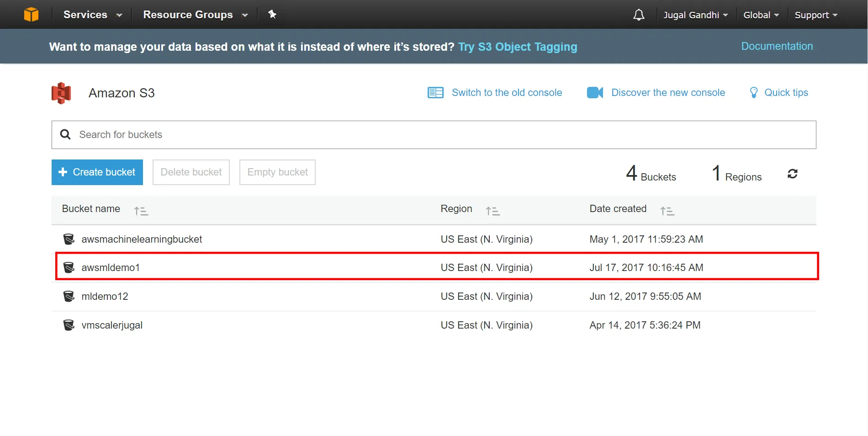Viewport: 868px width, 436px height.
Task: Click the Region column header
Action: tap(456, 209)
